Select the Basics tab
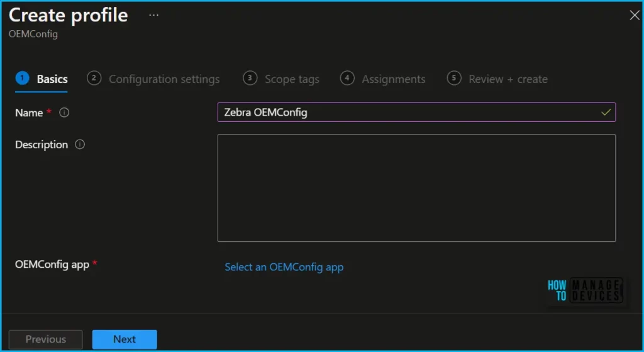Screen dimensions: 644x352 tap(42, 79)
